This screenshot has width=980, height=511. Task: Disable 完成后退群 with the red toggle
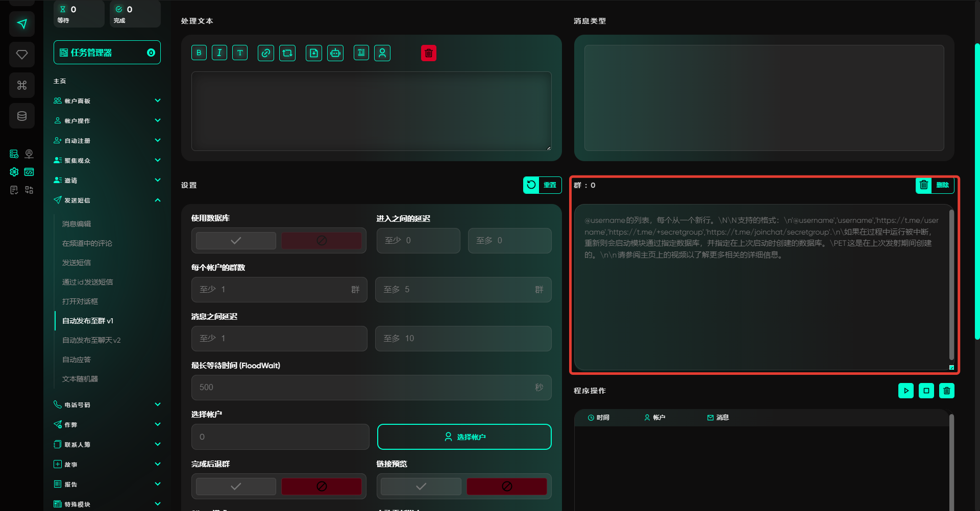point(322,487)
